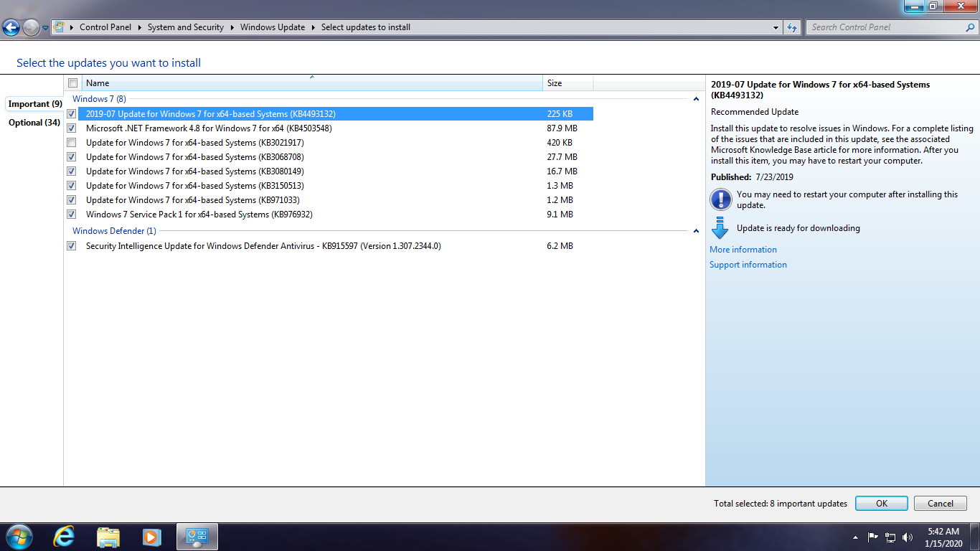Sort updates by Name column

312,83
